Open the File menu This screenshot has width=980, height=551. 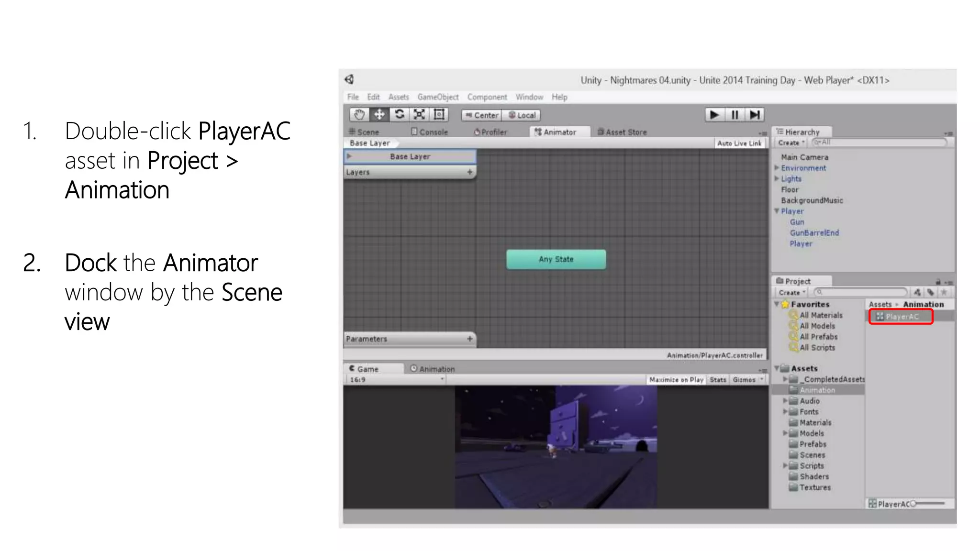(353, 97)
